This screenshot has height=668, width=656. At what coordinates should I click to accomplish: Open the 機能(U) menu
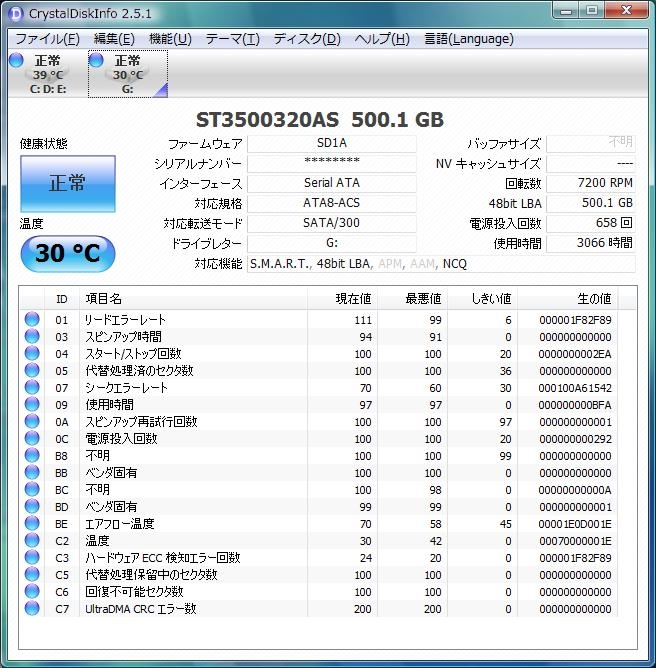[170, 39]
